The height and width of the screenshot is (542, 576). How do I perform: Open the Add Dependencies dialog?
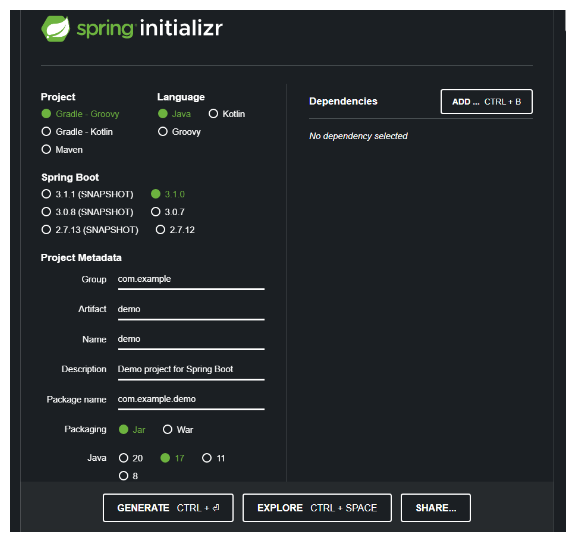click(486, 102)
